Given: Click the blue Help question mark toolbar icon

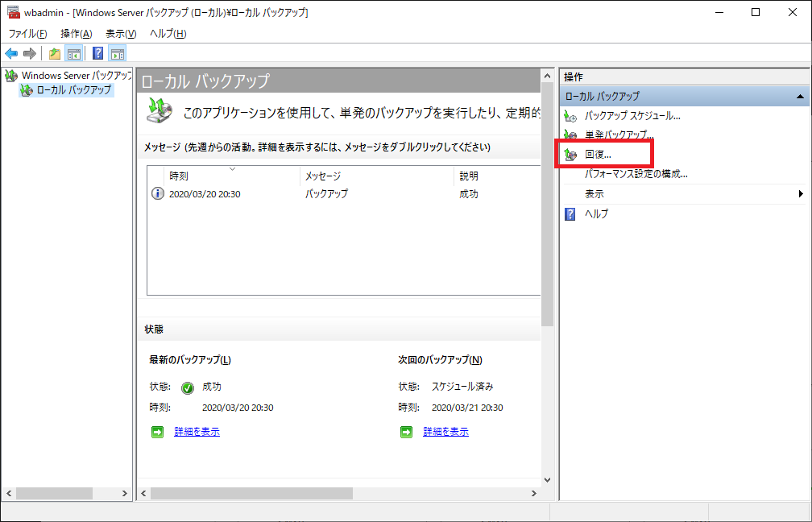Looking at the screenshot, I should (x=97, y=54).
